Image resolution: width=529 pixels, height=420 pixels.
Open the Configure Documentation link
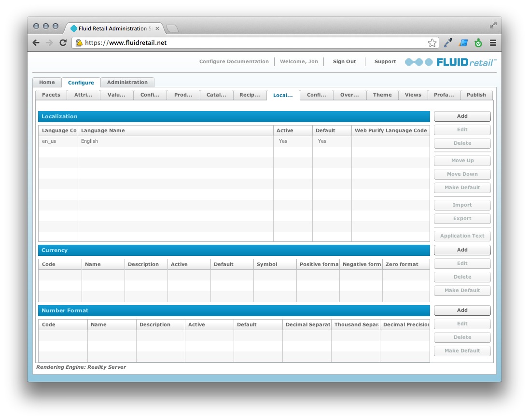click(x=234, y=61)
